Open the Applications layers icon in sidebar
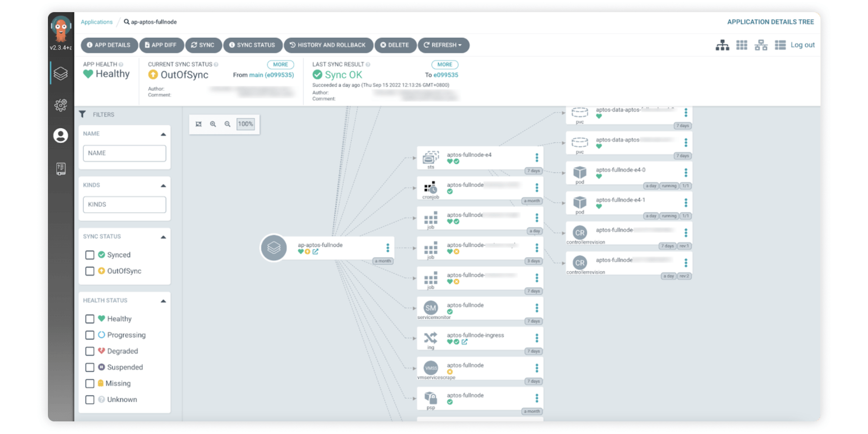 tap(61, 74)
